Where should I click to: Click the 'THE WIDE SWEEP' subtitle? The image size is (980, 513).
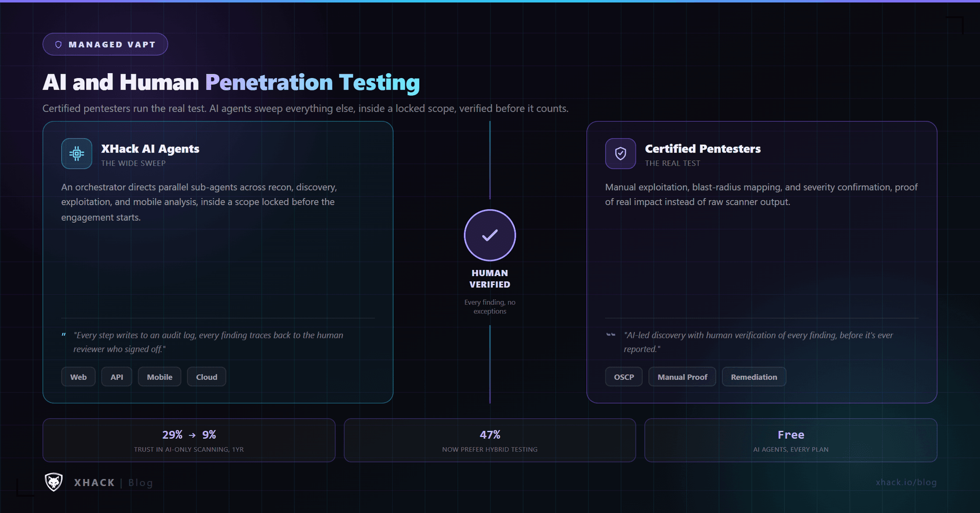click(134, 163)
